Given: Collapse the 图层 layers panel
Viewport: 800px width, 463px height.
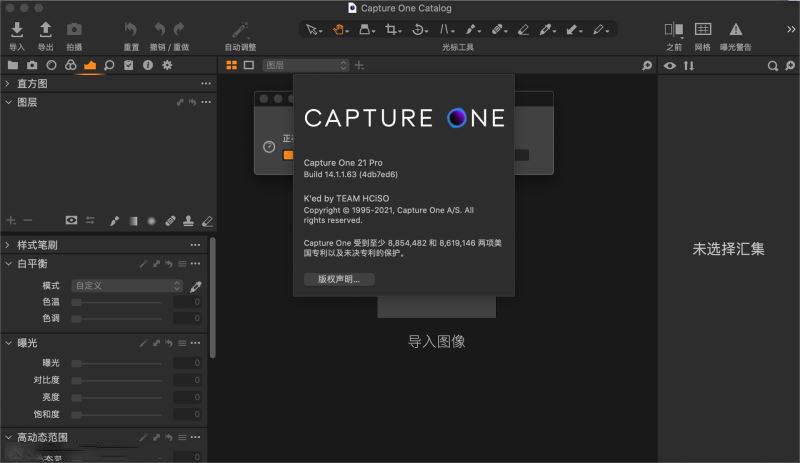Looking at the screenshot, I should click(8, 102).
